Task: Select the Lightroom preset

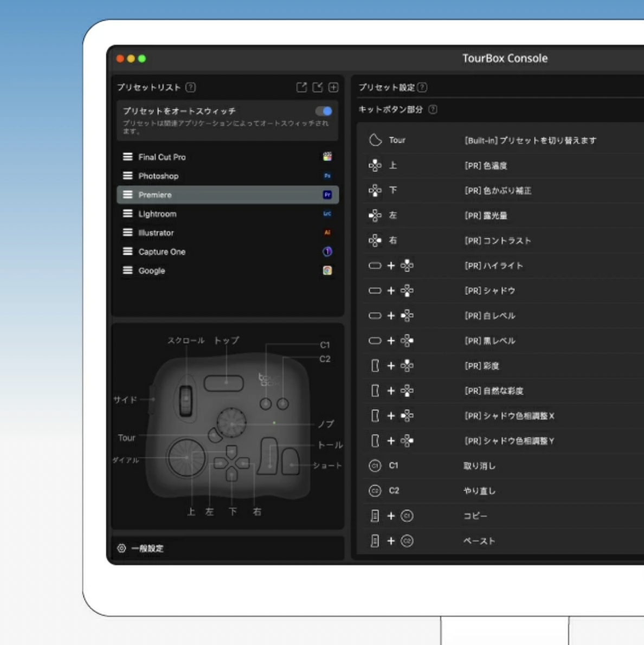Action: (228, 214)
